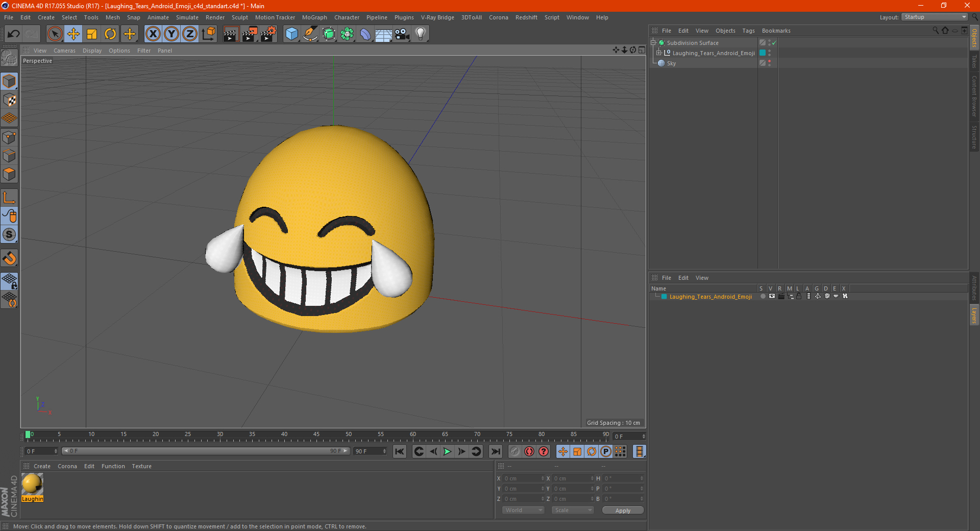
Task: Toggle layer Render clapper icon
Action: coord(781,296)
